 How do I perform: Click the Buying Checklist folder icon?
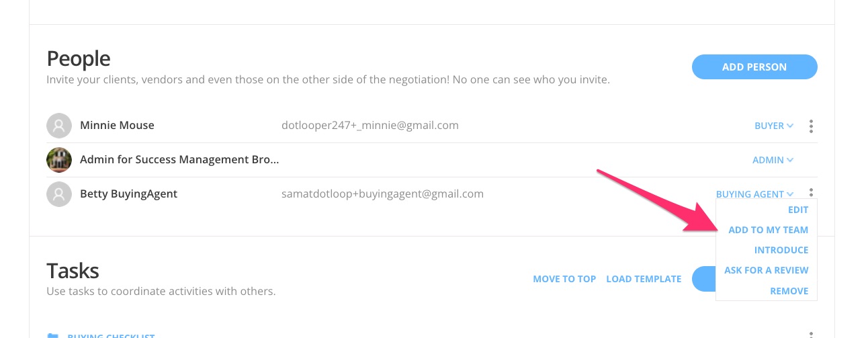tap(52, 335)
